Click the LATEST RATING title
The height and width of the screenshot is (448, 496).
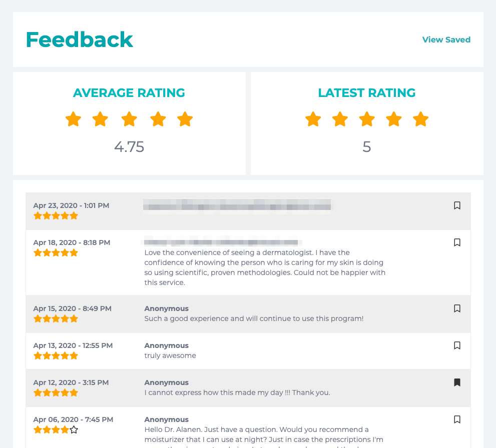(367, 93)
